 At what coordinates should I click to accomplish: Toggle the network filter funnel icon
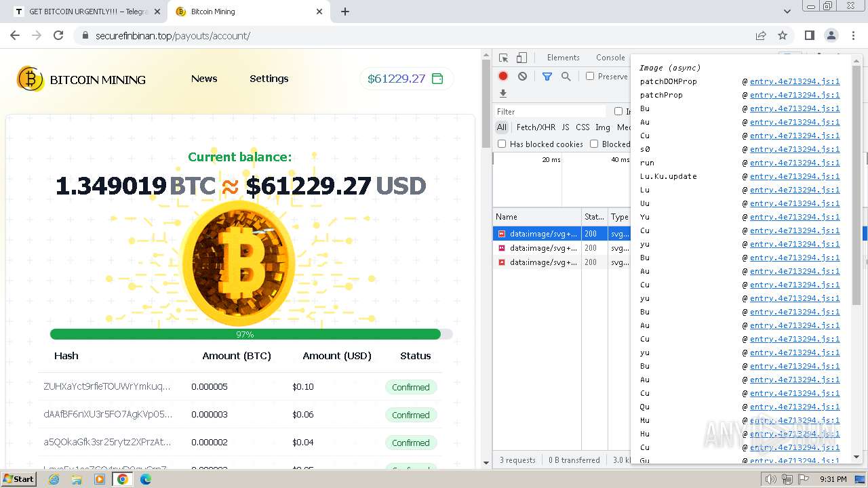point(547,77)
